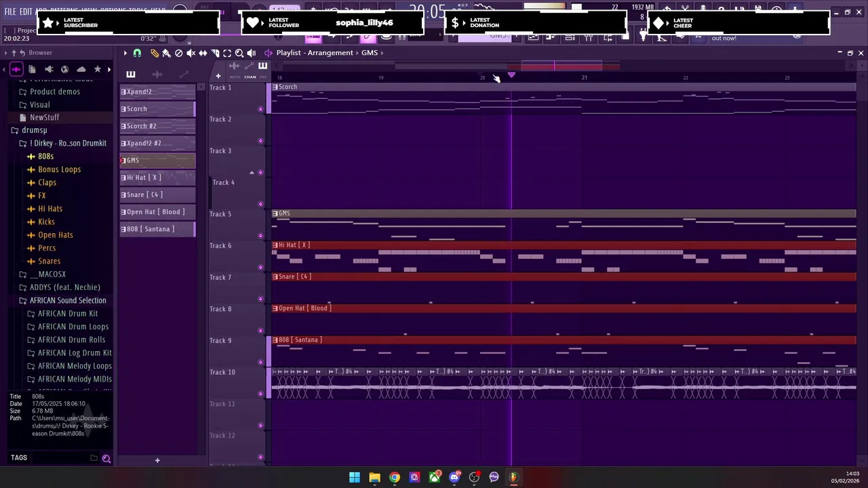Select the Snare [ C4 ] pattern
The image size is (868, 488).
pos(157,195)
